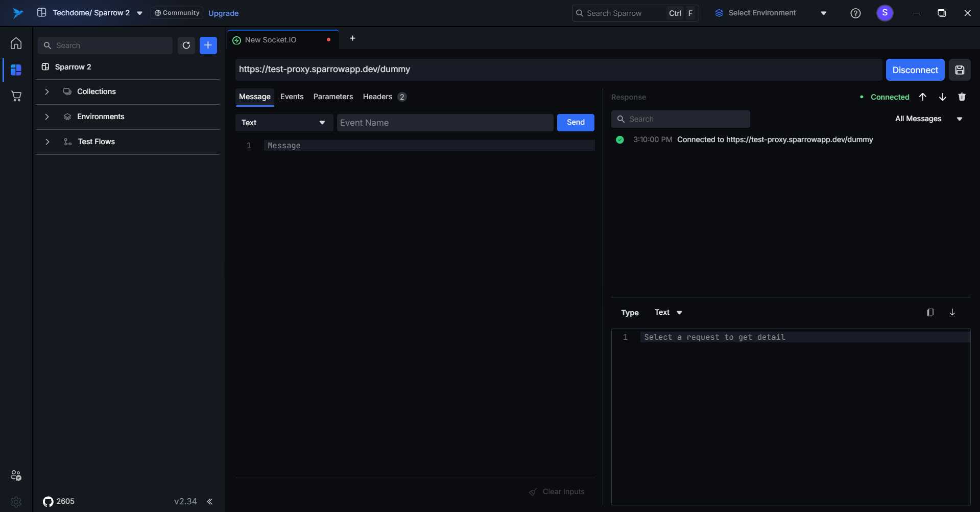
Task: Click the Disconnect button
Action: pos(915,70)
